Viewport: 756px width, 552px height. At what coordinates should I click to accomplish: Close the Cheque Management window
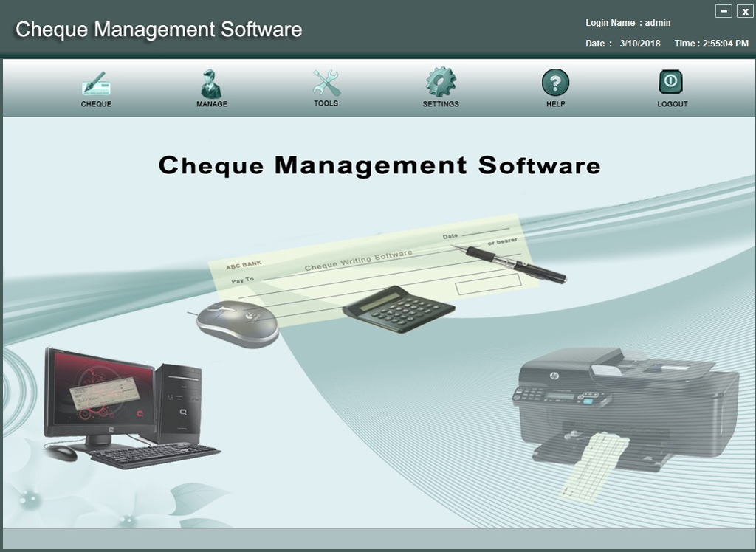click(x=745, y=11)
